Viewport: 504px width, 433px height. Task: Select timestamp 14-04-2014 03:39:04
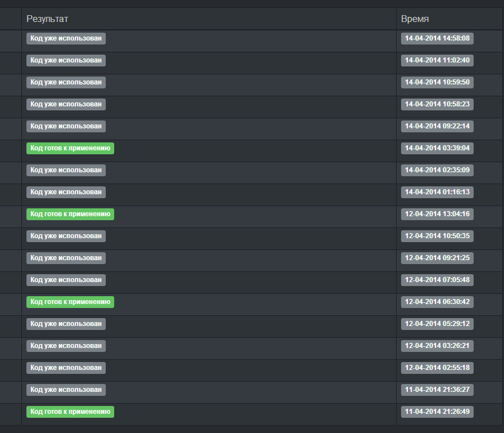tap(437, 148)
